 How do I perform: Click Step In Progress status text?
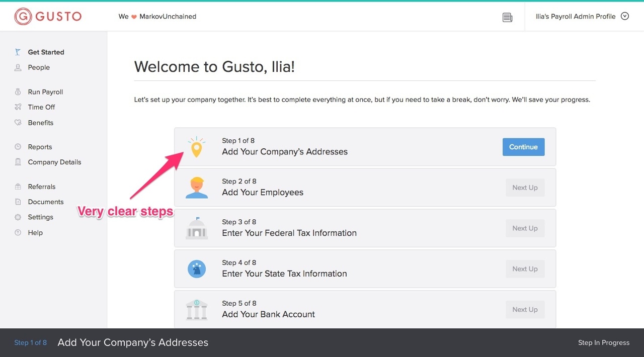tap(604, 342)
